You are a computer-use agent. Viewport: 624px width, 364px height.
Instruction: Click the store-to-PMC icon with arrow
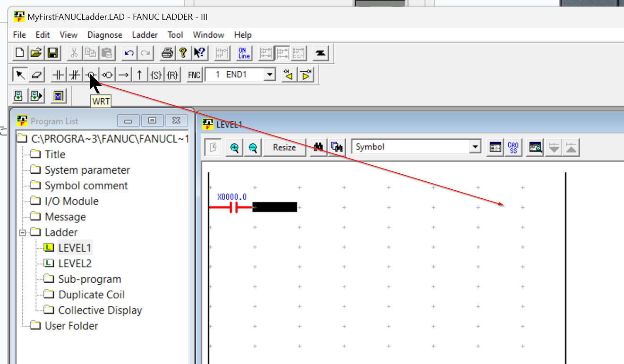pos(36,96)
